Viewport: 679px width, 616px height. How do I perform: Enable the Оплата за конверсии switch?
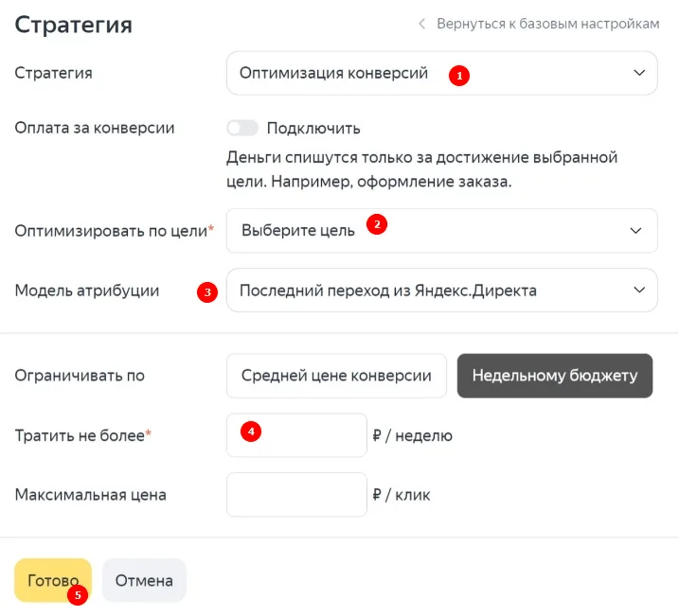242,128
